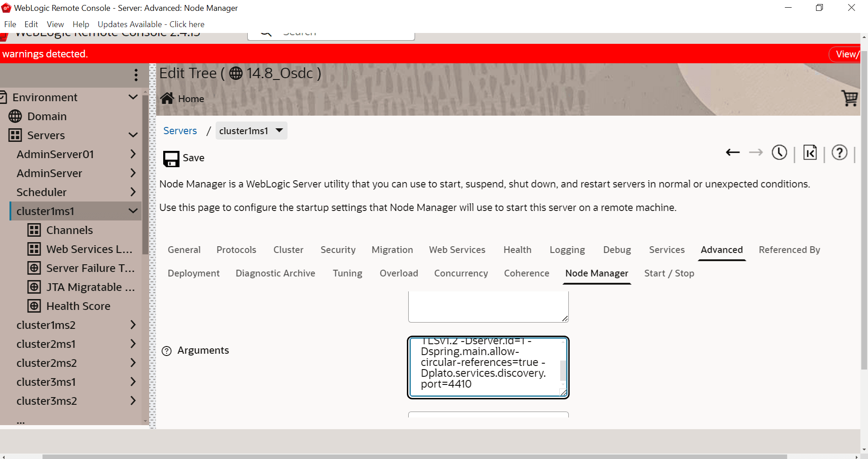This screenshot has height=459, width=868.
Task: Click the View button in warning banner
Action: (845, 54)
